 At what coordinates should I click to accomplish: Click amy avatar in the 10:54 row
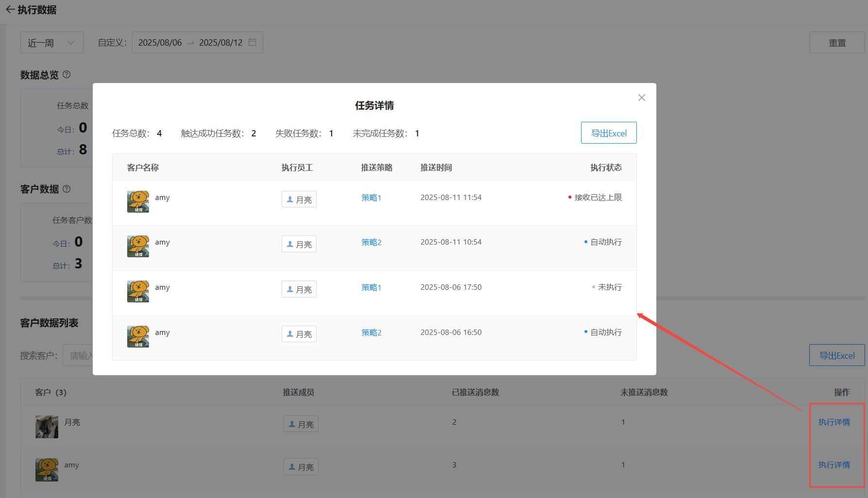click(x=138, y=246)
